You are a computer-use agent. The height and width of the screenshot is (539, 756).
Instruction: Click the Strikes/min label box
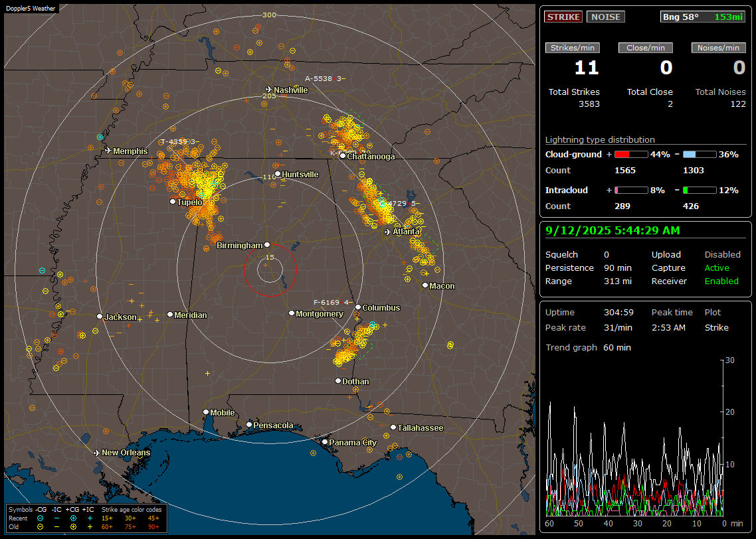click(572, 48)
